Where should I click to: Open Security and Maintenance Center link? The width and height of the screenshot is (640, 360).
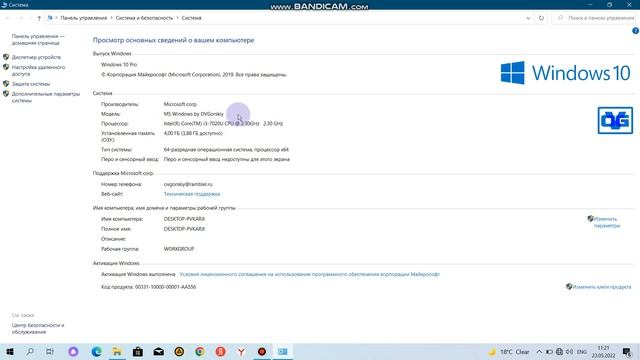(38, 329)
